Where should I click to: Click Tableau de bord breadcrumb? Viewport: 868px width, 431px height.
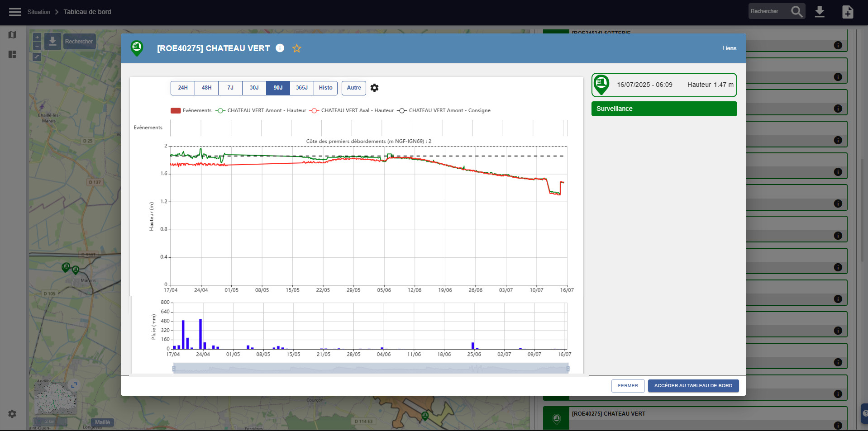(x=87, y=12)
